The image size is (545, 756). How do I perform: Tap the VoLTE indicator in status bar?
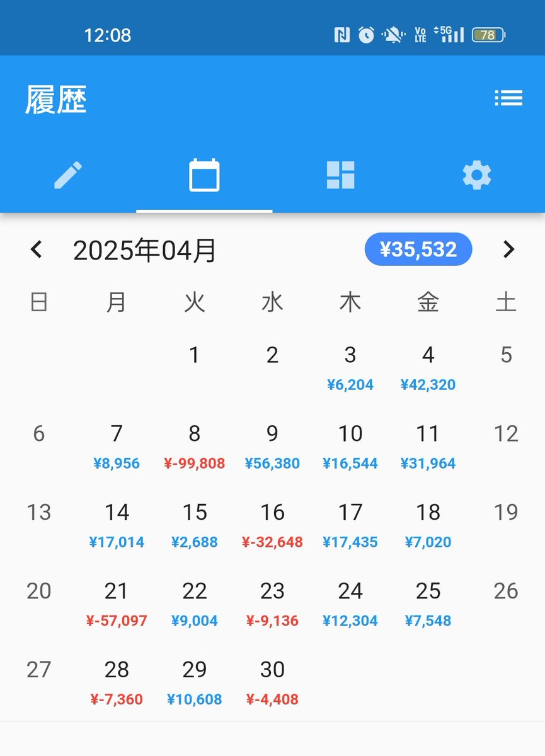[420, 35]
